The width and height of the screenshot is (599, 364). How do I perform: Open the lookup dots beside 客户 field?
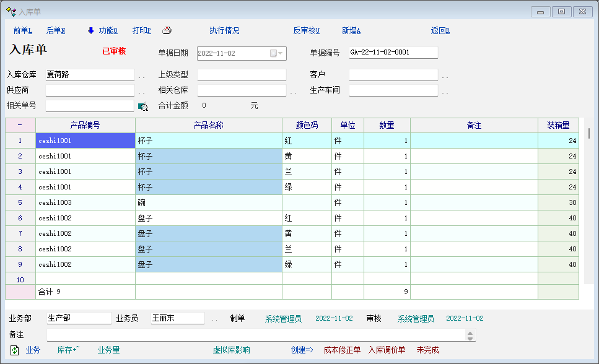click(445, 76)
